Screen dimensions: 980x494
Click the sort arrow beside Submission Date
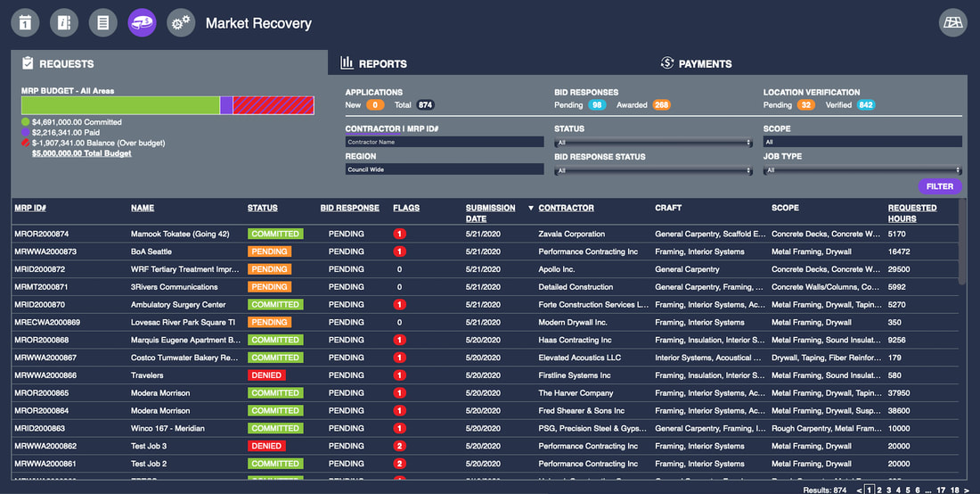pyautogui.click(x=531, y=209)
